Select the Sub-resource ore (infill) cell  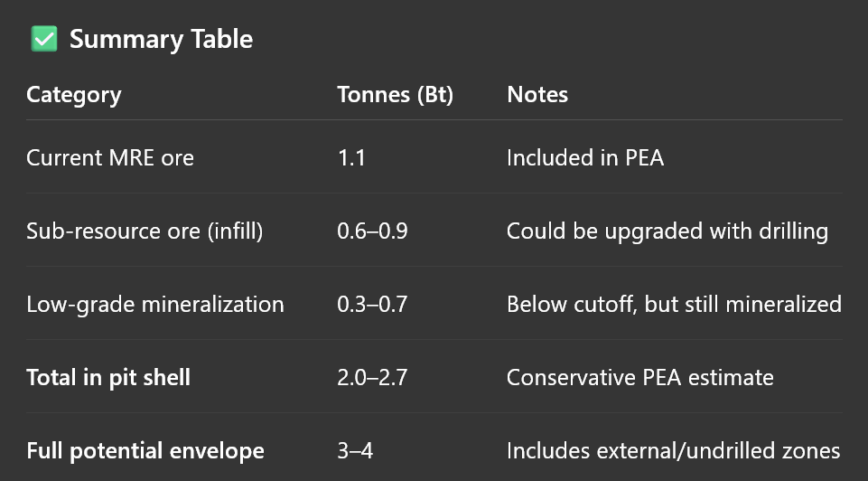tap(145, 231)
